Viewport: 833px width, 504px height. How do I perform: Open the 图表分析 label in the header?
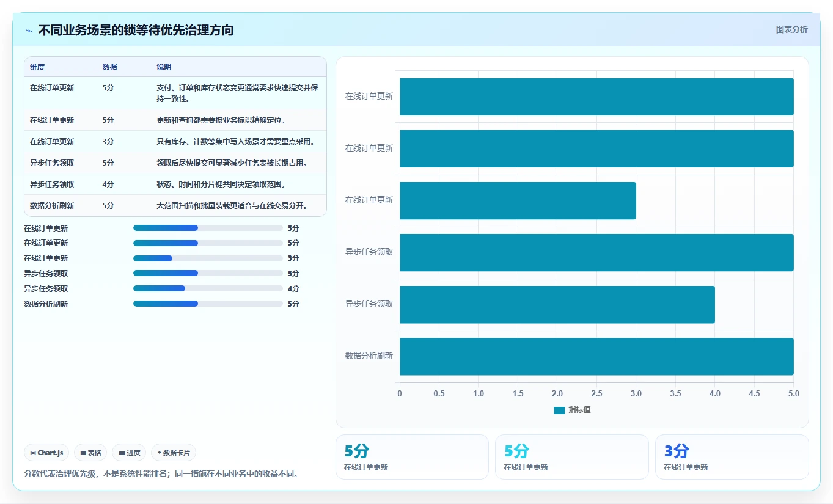(791, 29)
